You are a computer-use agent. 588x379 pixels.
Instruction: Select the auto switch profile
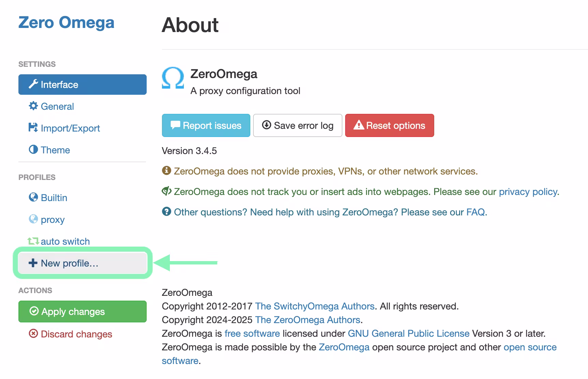pos(65,241)
